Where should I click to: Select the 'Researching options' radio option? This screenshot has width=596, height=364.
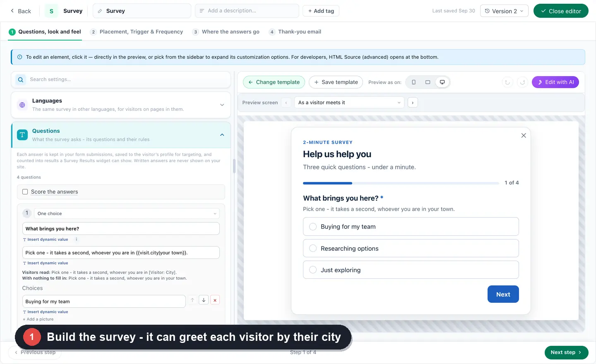point(313,248)
